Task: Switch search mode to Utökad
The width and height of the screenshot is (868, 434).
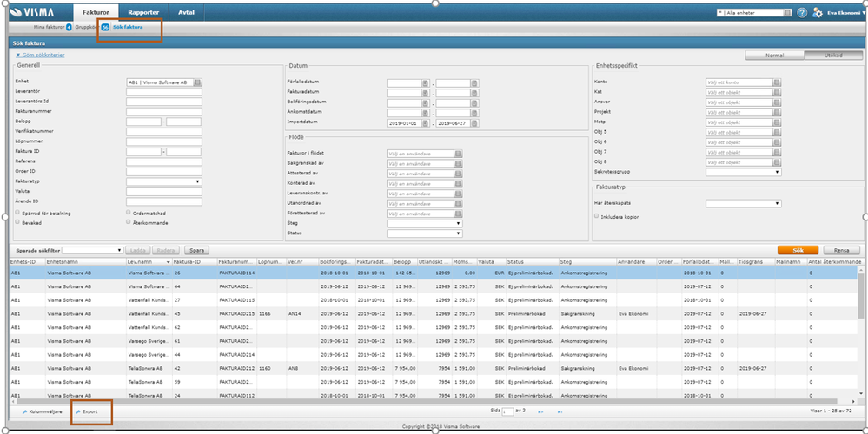Action: [833, 56]
